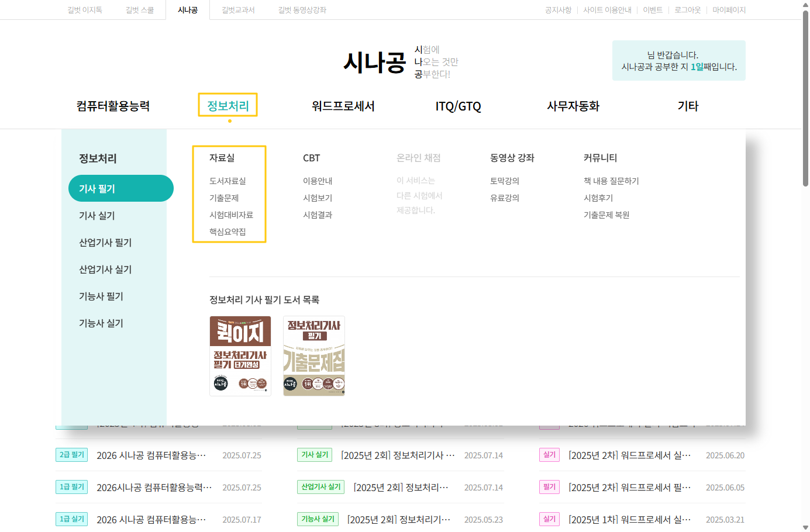Open 도서자료실 under 자료실

click(228, 181)
